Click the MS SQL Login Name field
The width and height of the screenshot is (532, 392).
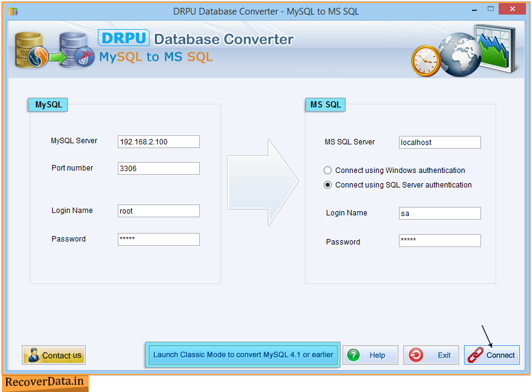[x=440, y=214]
